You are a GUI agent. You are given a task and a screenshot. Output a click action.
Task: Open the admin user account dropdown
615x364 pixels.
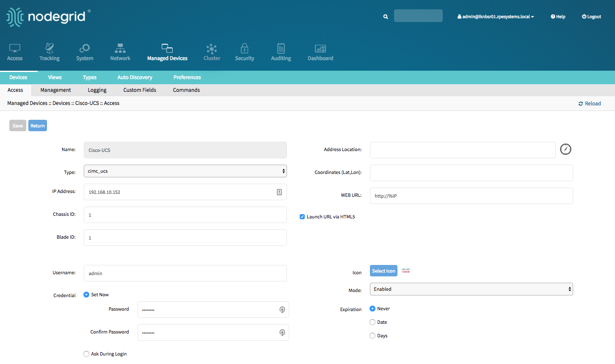[496, 17]
